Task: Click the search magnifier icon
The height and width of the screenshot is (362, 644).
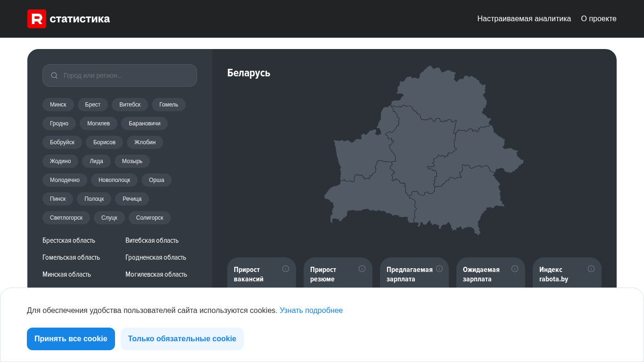Action: 54,75
